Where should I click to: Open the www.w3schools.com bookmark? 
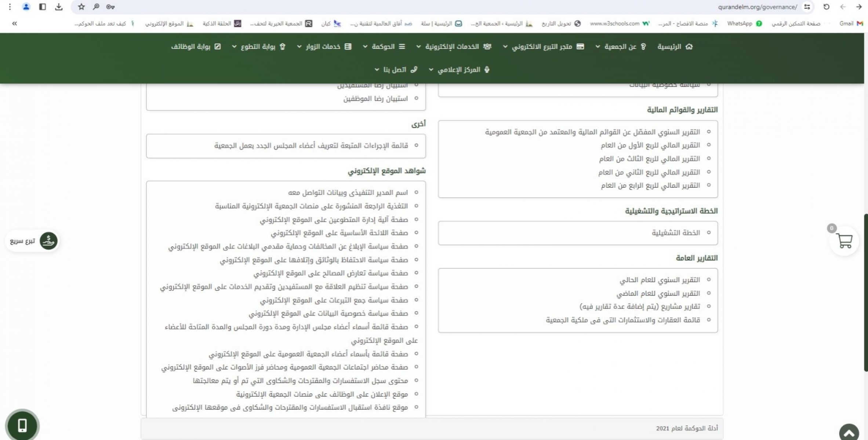pyautogui.click(x=620, y=23)
